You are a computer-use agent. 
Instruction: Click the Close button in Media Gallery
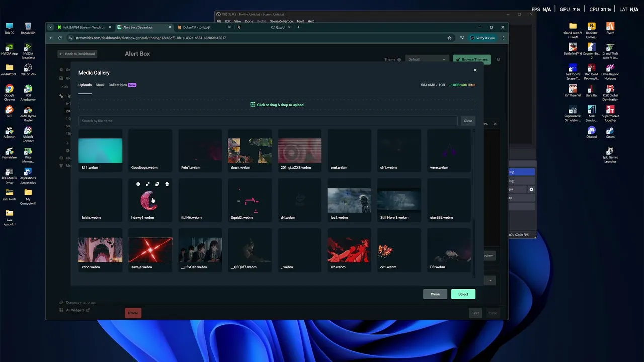435,294
